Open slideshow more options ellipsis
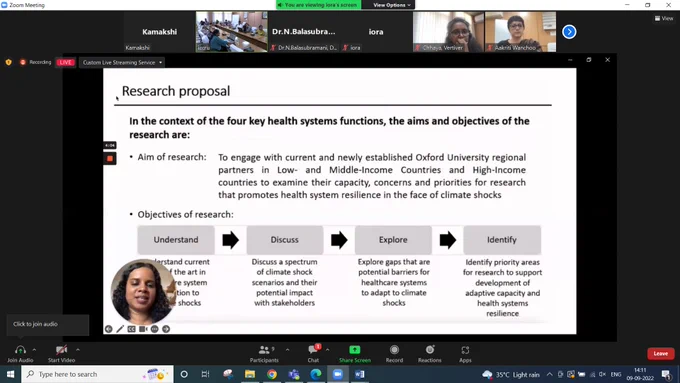 pyautogui.click(x=154, y=329)
